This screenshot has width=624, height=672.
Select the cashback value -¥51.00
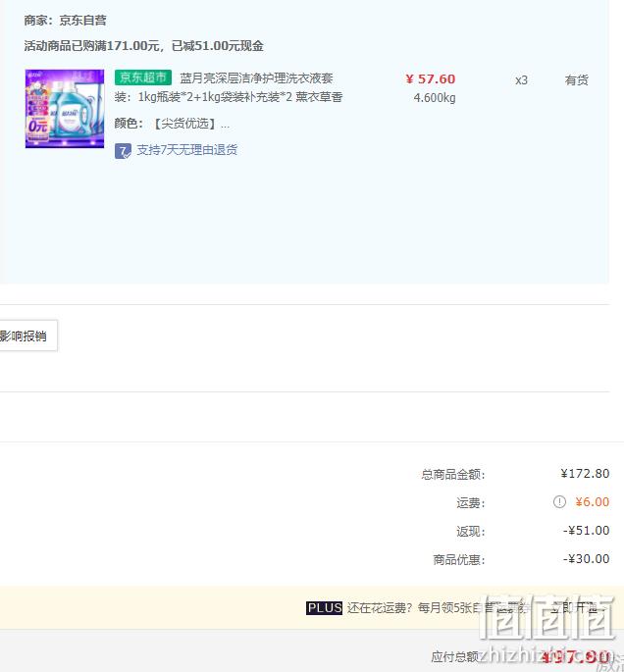(x=587, y=530)
